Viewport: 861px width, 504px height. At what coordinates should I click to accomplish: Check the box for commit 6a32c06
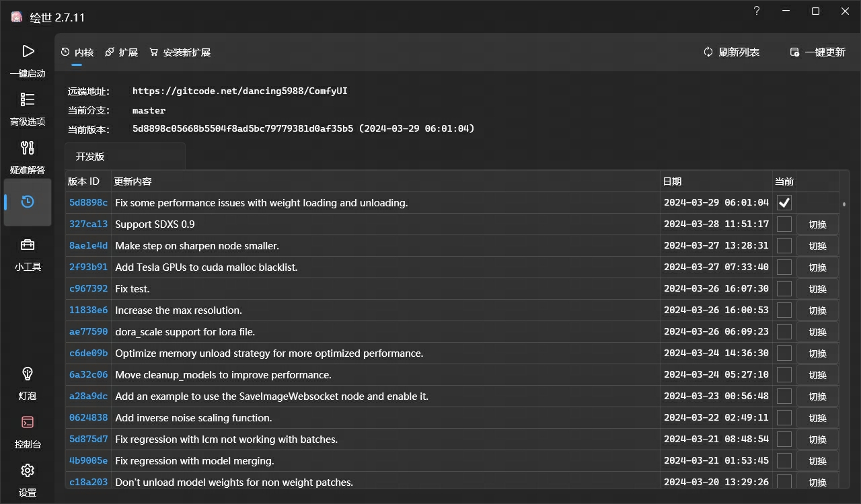784,374
